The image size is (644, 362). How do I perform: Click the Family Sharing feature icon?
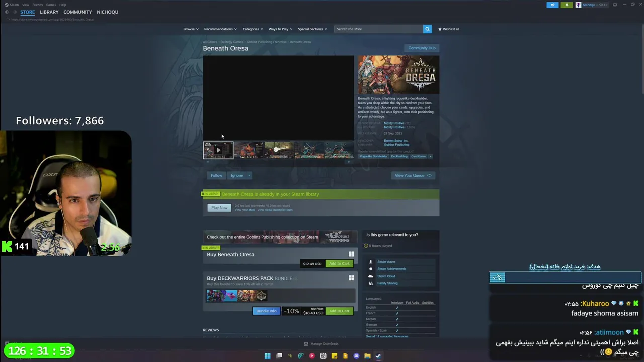(x=371, y=283)
